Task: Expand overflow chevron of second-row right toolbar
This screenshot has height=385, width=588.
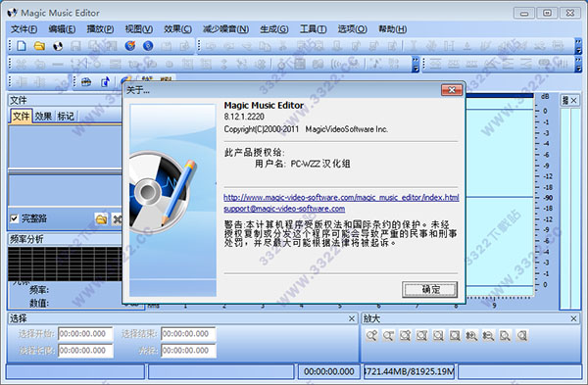Action: point(578,64)
